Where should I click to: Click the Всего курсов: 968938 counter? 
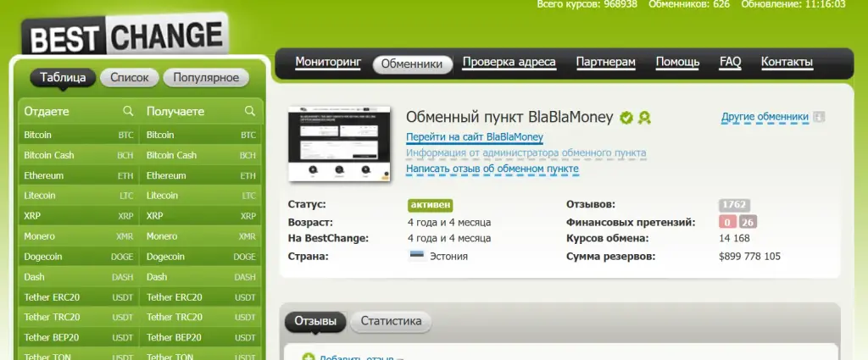[x=587, y=4]
